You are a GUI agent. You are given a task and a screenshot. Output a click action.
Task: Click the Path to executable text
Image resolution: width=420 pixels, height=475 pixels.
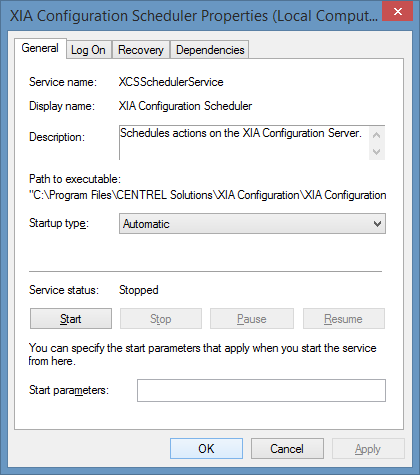(x=208, y=195)
